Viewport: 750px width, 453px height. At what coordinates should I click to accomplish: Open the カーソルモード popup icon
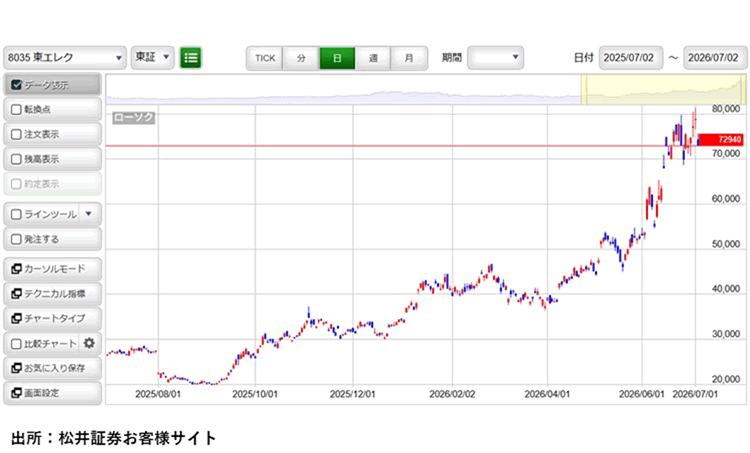tap(16, 269)
